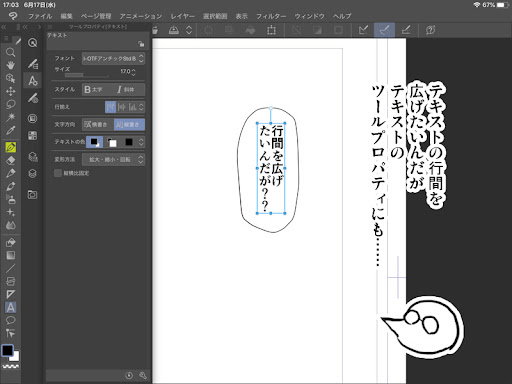This screenshot has width=512, height=384.
Task: Open the up-down arrows next to Save icon
Action: click(189, 30)
